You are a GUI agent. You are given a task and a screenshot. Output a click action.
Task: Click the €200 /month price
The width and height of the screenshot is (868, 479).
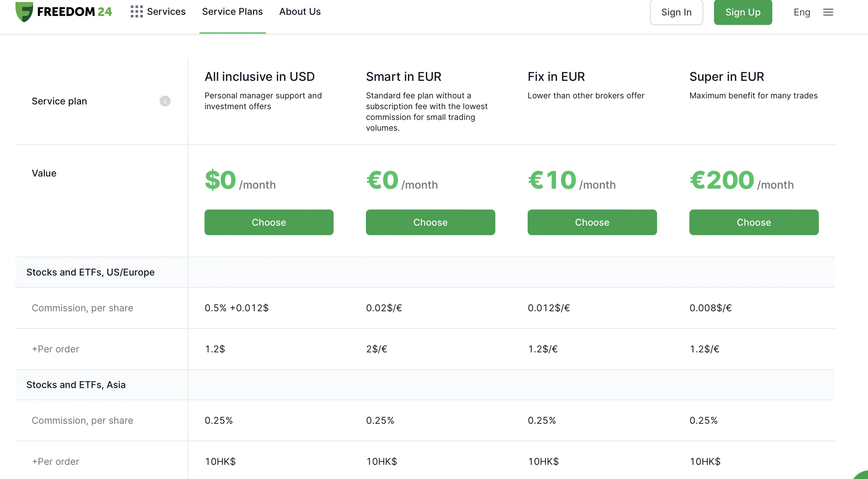pyautogui.click(x=742, y=180)
